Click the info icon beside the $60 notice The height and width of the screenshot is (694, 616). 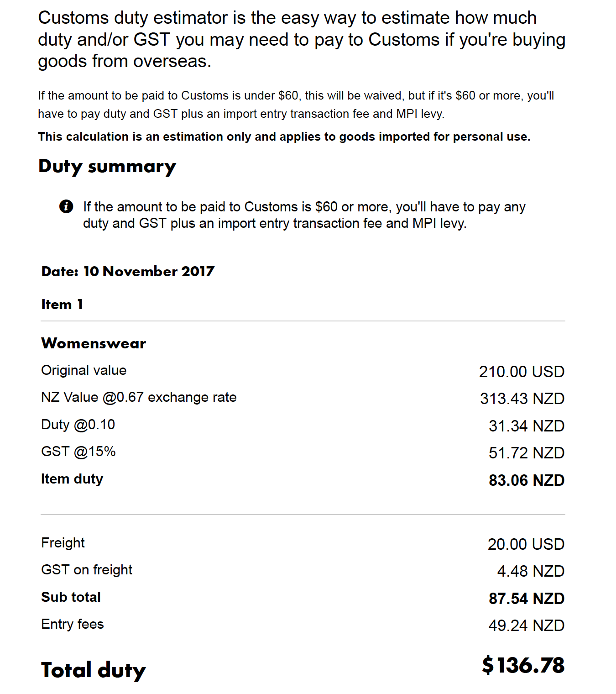(66, 207)
